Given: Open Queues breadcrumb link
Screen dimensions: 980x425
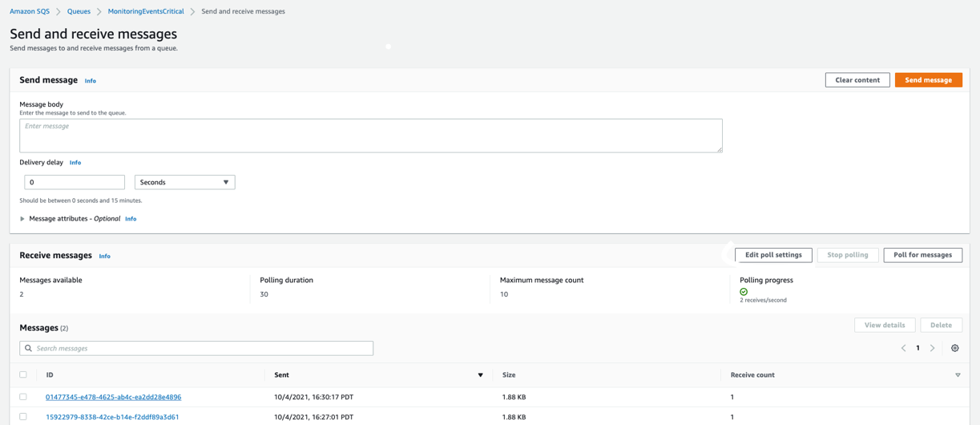Looking at the screenshot, I should coord(79,11).
